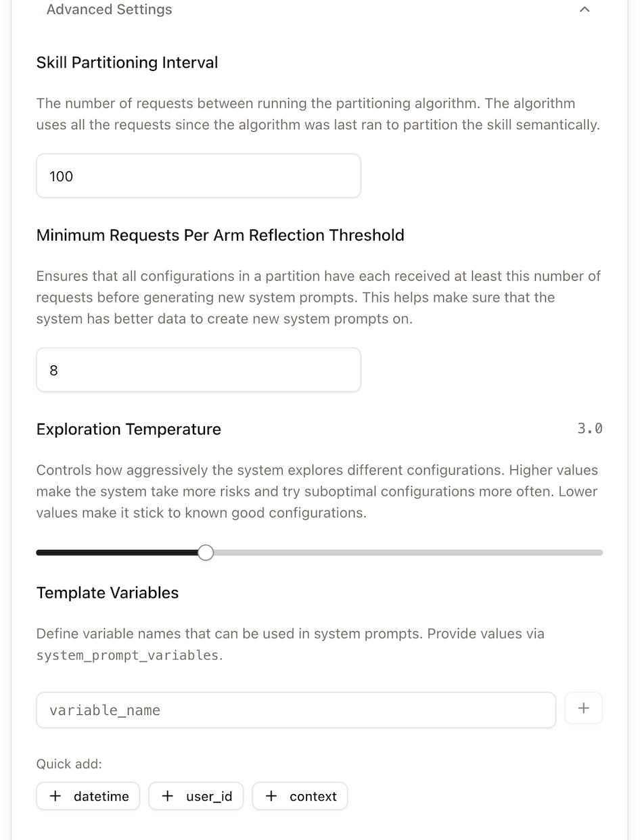Quick add the user_id template variable
The height and width of the screenshot is (840, 640).
coord(196,796)
